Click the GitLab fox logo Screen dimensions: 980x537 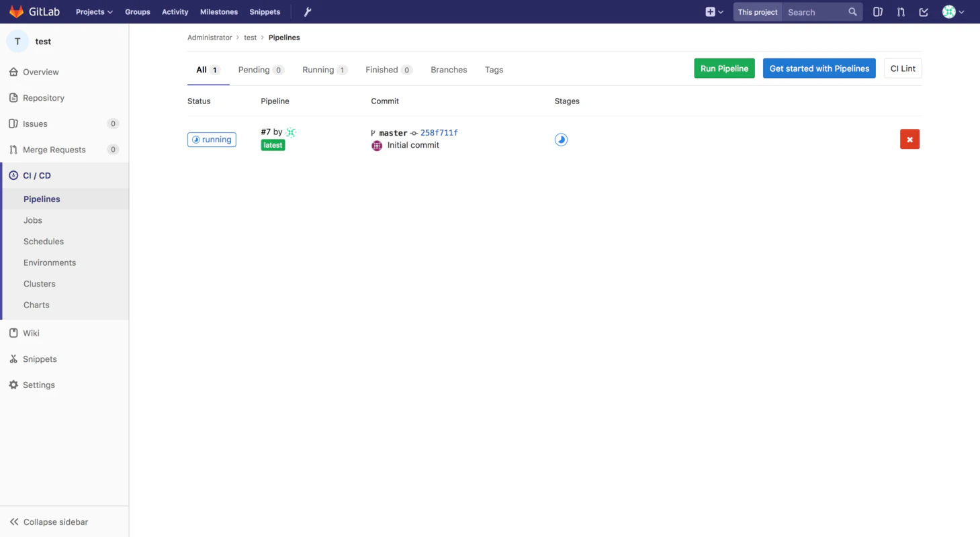pos(17,12)
